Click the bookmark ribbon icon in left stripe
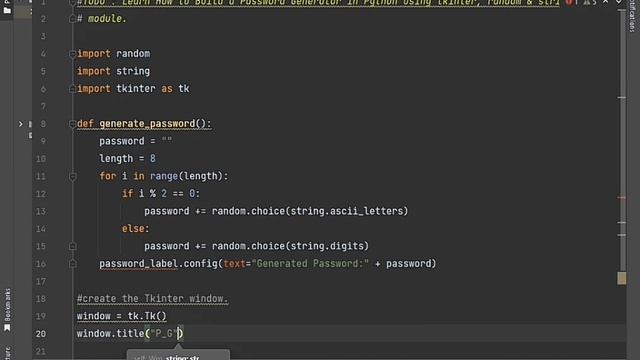The width and height of the screenshot is (640, 360). 7,328
